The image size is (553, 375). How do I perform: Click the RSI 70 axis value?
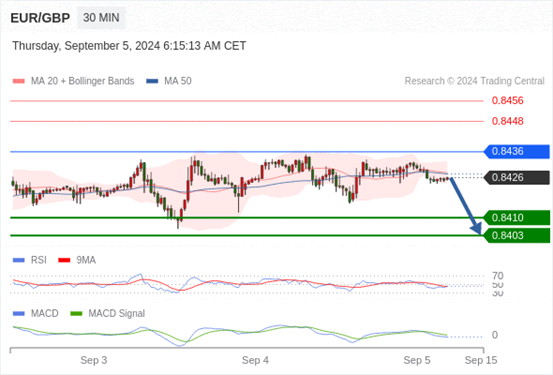tap(498, 276)
